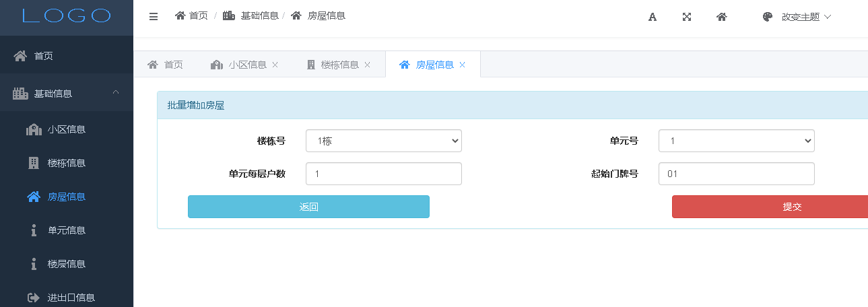The image size is (868, 307).
Task: Click the 起始门牌号 input field
Action: (736, 174)
